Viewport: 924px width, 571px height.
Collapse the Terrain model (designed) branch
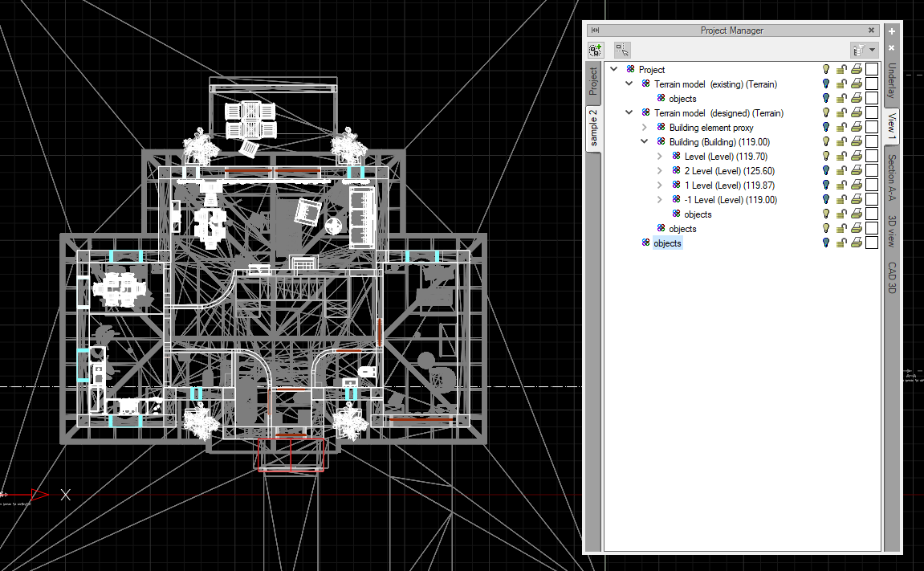629,112
